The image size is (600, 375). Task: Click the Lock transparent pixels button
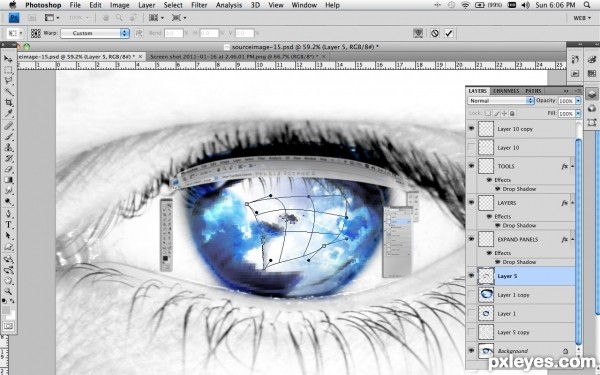[488, 113]
